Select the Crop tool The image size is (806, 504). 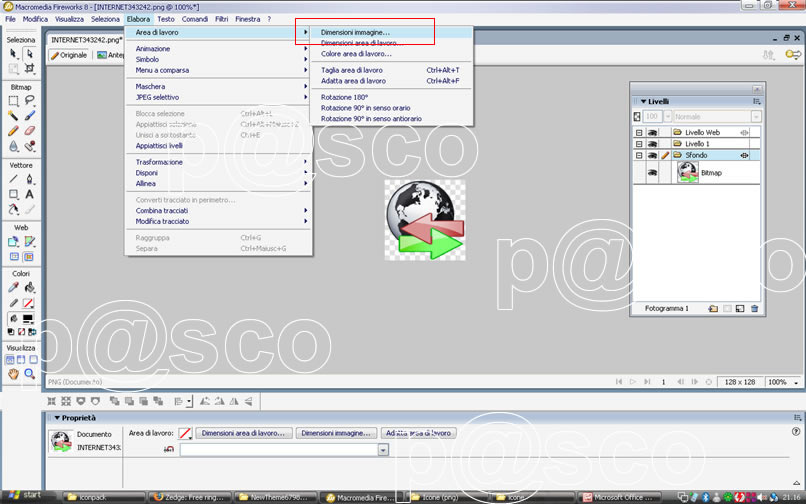coord(29,68)
